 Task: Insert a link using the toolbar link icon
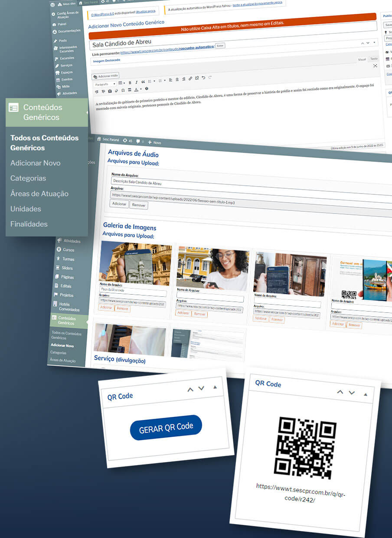tap(190, 79)
